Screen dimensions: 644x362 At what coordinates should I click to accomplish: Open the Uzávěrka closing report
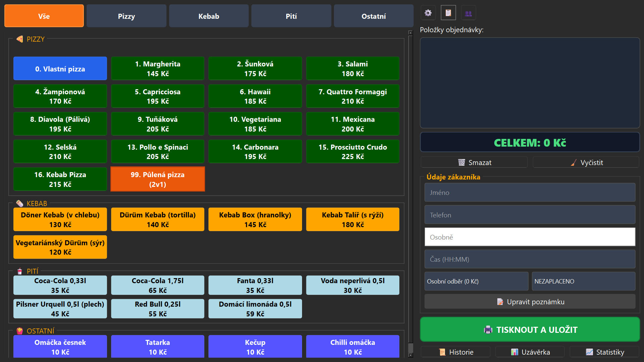[x=530, y=352]
